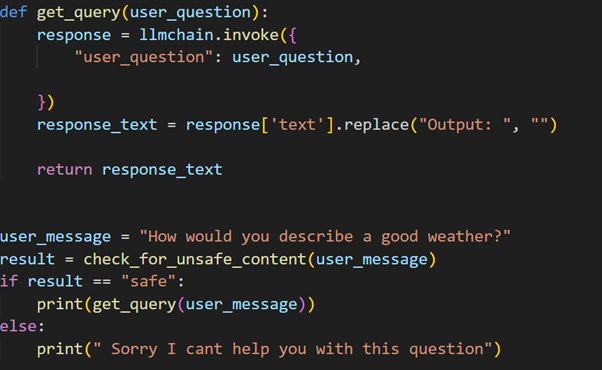
Task: Click the return keyword
Action: pyautogui.click(x=64, y=170)
